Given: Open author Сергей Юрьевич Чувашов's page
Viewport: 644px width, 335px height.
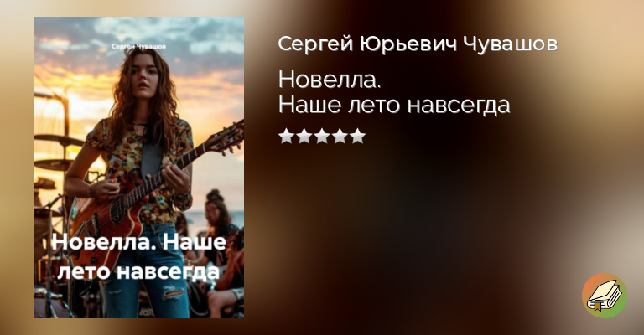Looking at the screenshot, I should [418, 44].
